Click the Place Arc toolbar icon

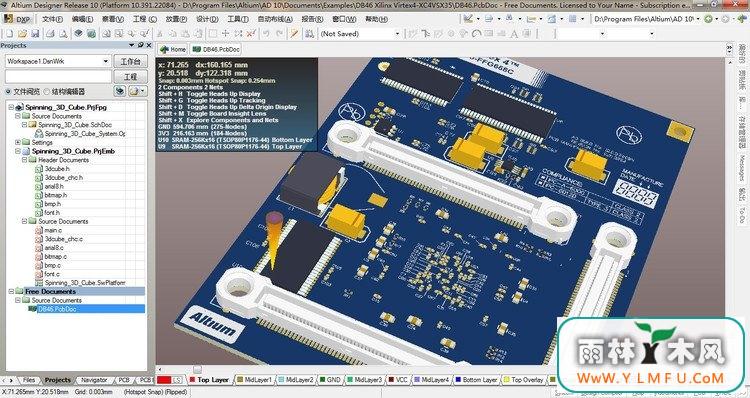click(x=476, y=34)
